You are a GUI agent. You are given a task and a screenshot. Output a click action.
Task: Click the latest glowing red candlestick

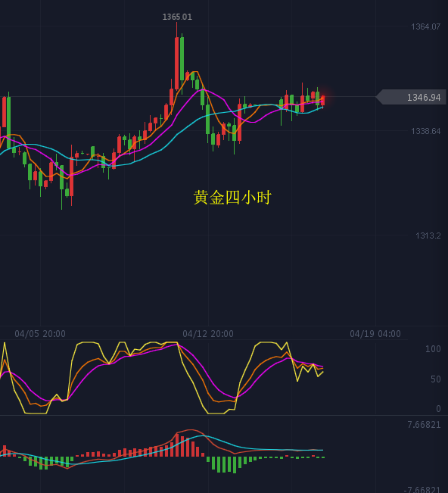[x=322, y=101]
